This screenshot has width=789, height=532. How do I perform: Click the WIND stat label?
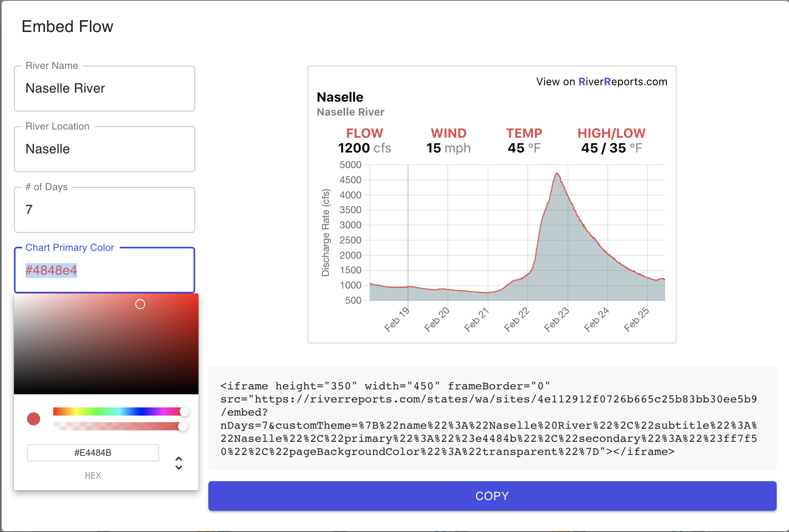[448, 133]
